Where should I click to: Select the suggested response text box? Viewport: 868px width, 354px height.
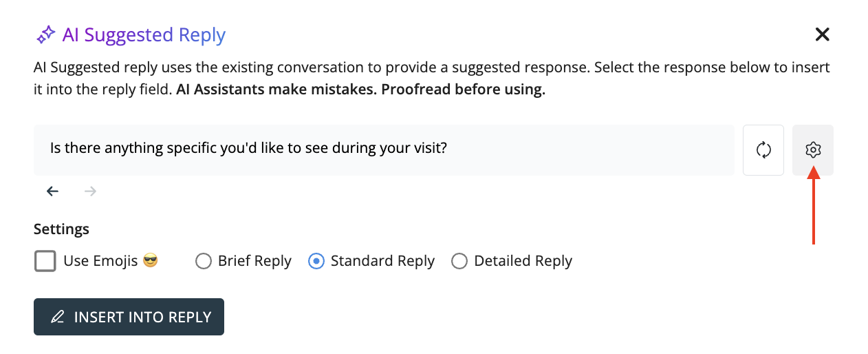384,150
